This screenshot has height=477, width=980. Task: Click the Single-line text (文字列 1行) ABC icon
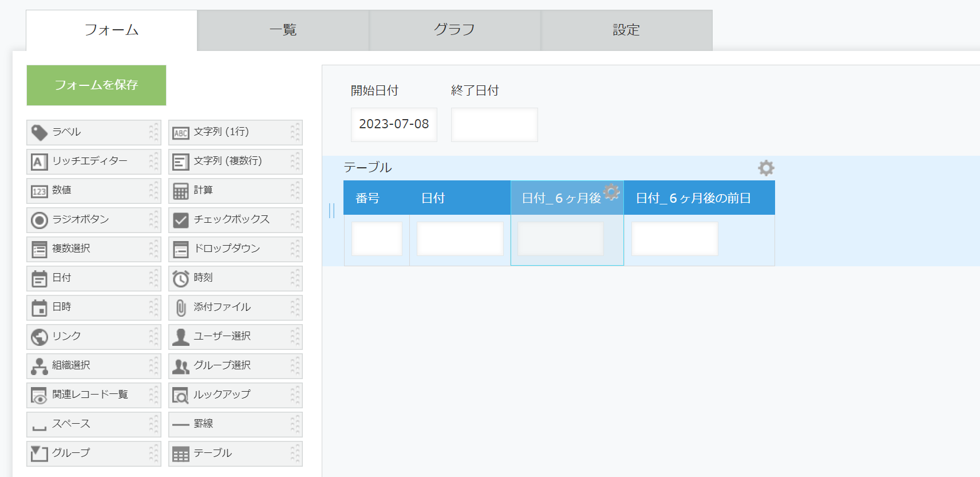[181, 132]
